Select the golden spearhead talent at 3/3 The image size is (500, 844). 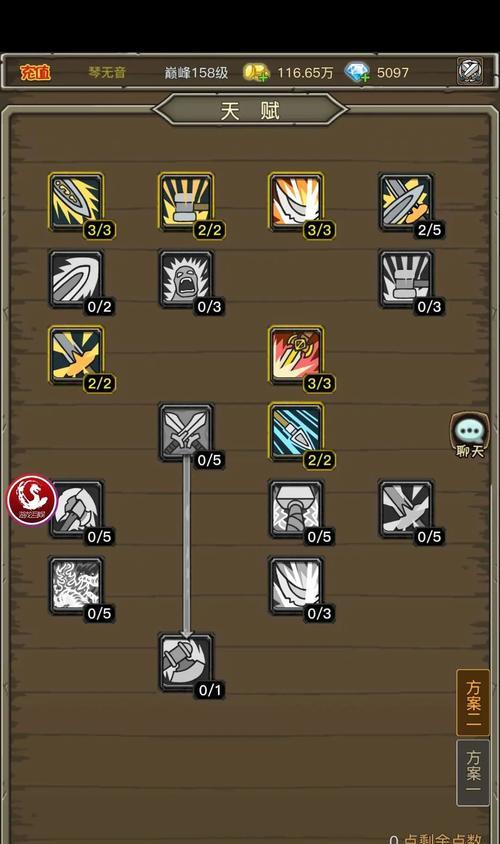76,202
